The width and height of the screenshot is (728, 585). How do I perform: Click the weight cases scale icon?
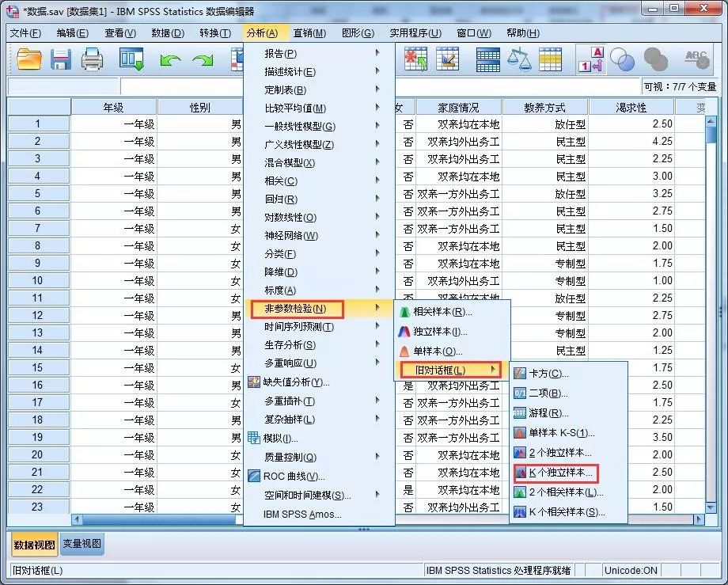pyautogui.click(x=519, y=59)
